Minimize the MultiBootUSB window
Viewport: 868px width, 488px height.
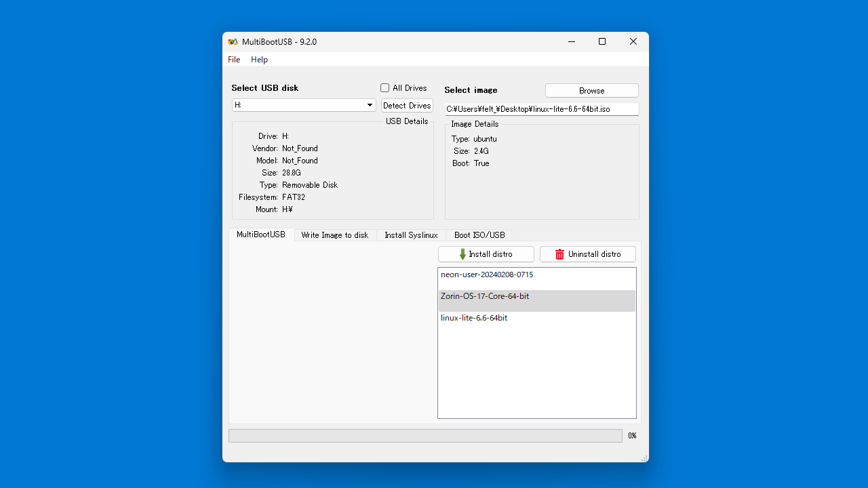pos(571,42)
